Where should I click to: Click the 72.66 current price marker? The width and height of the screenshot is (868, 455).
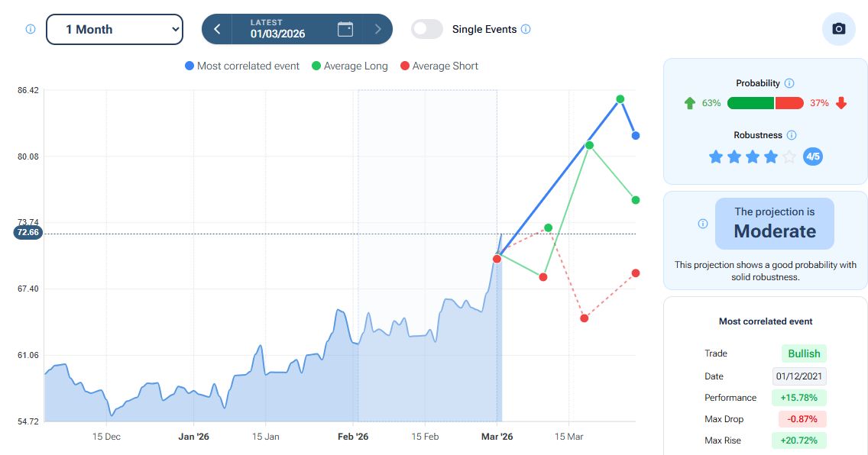coord(28,232)
